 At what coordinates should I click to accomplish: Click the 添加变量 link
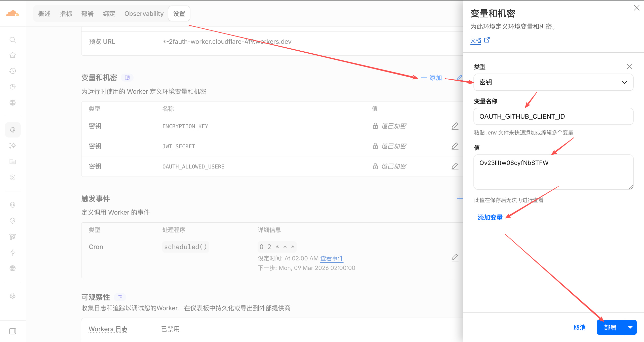[490, 217]
